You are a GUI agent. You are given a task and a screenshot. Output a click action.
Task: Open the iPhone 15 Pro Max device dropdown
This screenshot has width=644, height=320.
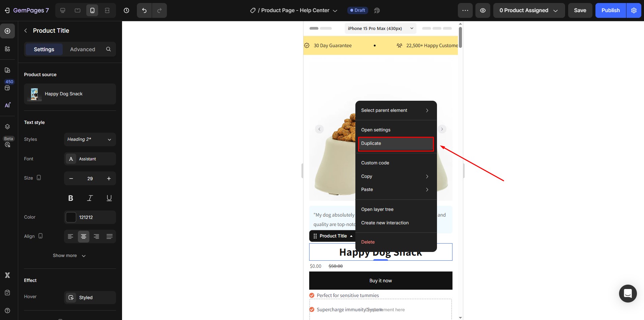pos(380,28)
